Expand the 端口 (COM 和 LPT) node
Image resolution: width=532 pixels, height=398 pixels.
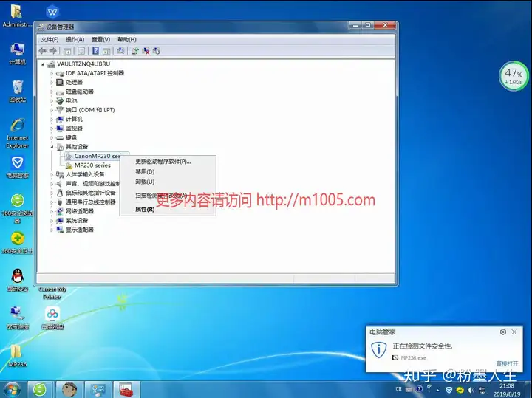52,110
